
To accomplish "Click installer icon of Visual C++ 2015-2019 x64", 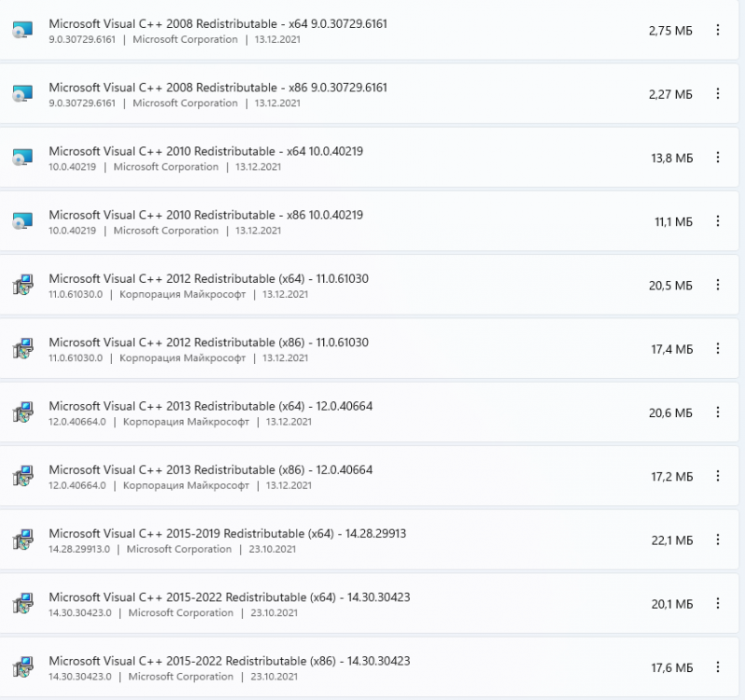I will [x=23, y=540].
